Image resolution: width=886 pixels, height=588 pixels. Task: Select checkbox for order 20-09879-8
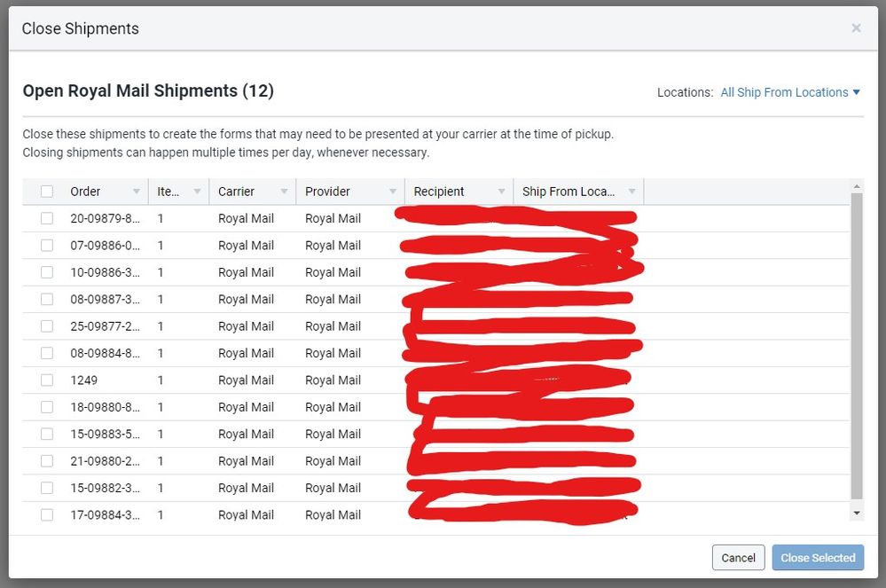[x=47, y=218]
